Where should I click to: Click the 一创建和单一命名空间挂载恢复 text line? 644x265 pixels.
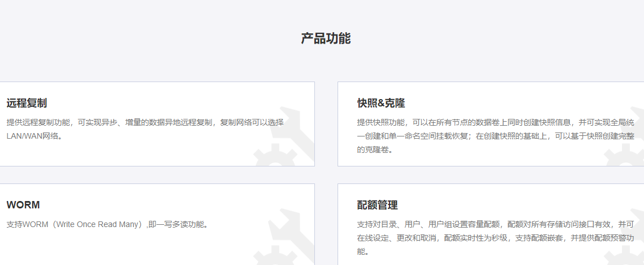pos(495,136)
